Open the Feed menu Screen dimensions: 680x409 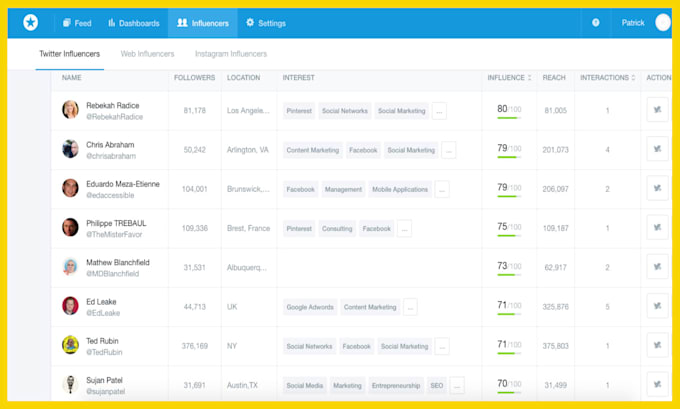pos(77,23)
